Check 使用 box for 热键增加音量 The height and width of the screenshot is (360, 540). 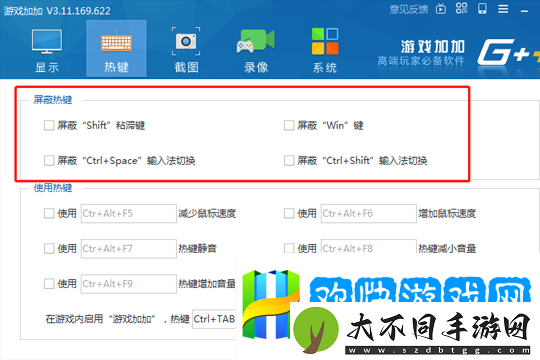point(49,284)
